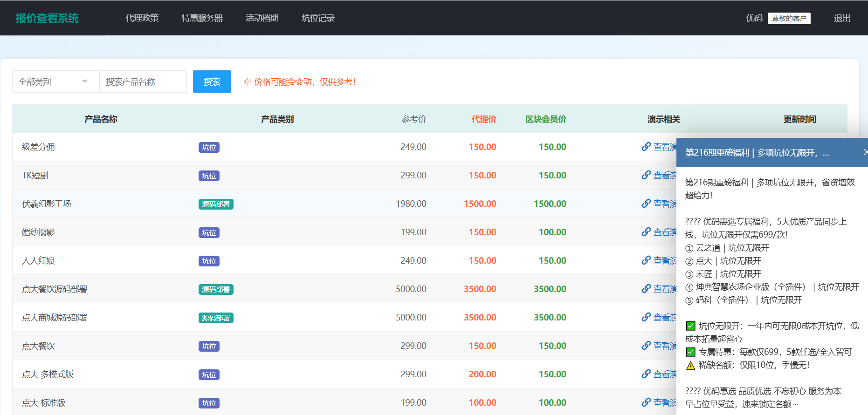This screenshot has height=415, width=868.
Task: Click 退出 to log out
Action: pos(842,18)
